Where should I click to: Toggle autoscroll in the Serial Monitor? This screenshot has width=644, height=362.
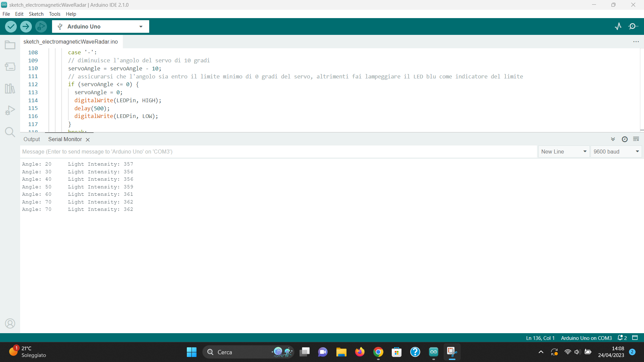point(613,139)
